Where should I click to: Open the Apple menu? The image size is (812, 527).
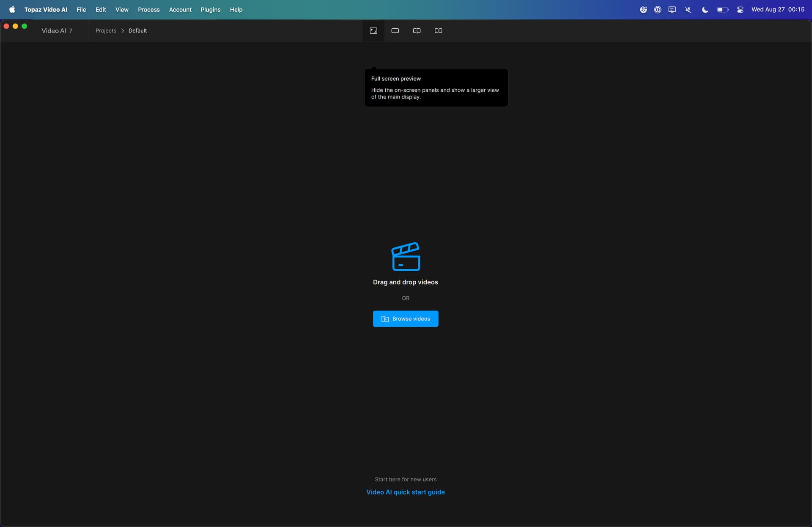coord(12,9)
